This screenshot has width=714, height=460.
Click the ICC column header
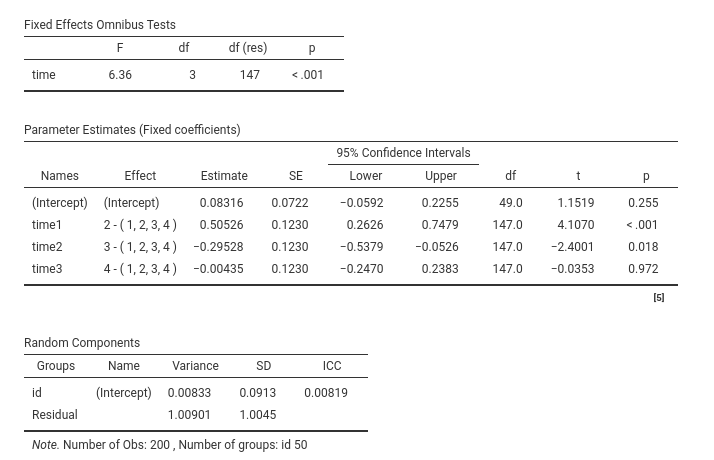click(332, 366)
